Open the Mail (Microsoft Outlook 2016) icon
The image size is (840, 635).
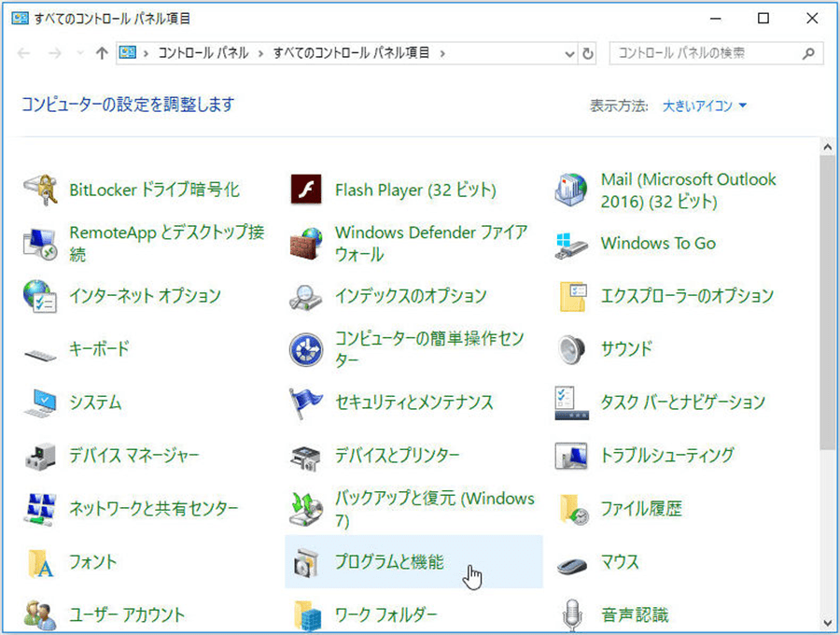click(571, 190)
